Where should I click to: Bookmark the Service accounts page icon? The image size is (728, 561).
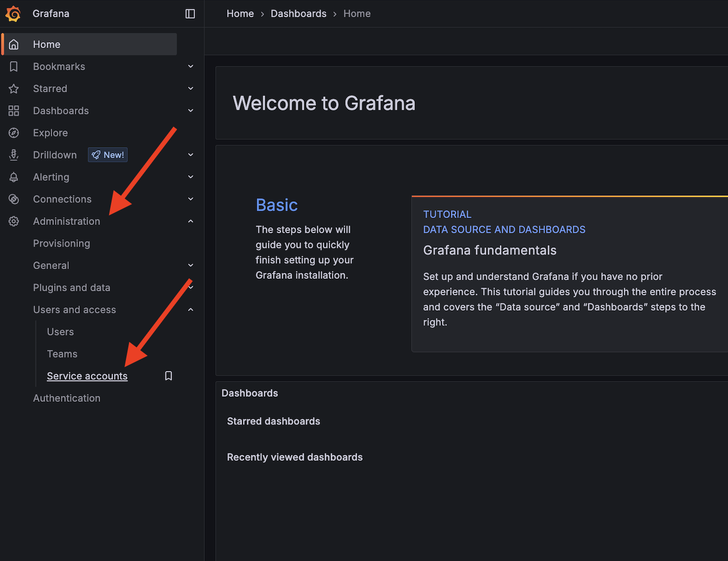point(169,376)
